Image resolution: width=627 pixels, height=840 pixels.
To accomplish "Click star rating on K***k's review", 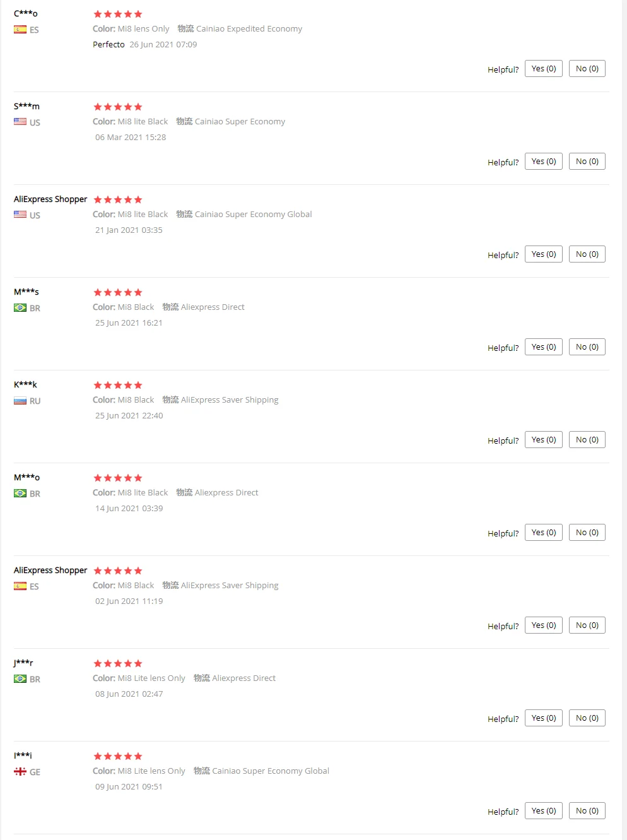I will click(118, 385).
